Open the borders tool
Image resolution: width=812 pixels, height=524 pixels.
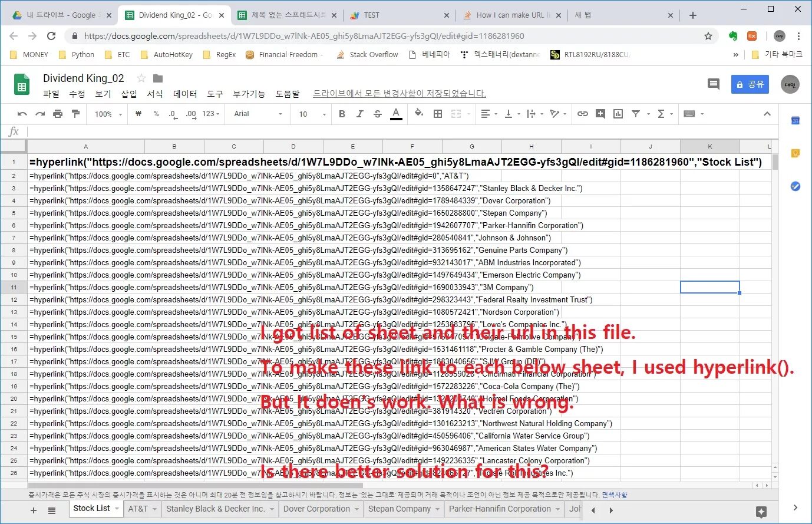[438, 114]
